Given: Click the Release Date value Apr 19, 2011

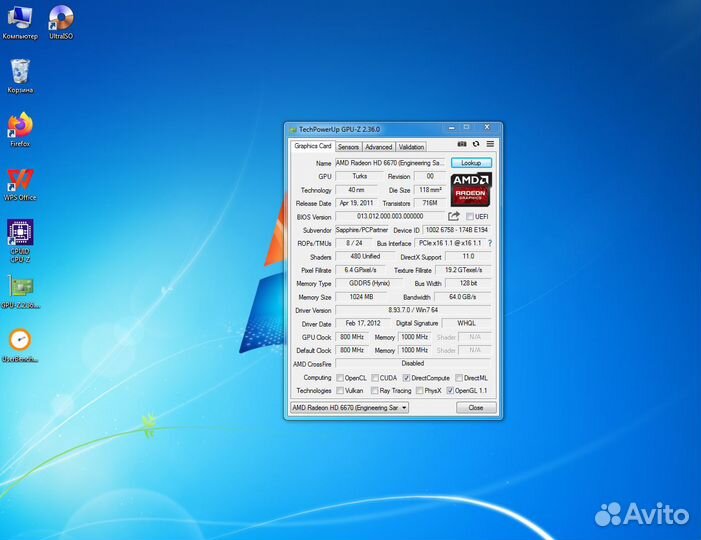Looking at the screenshot, I should pos(356,203).
